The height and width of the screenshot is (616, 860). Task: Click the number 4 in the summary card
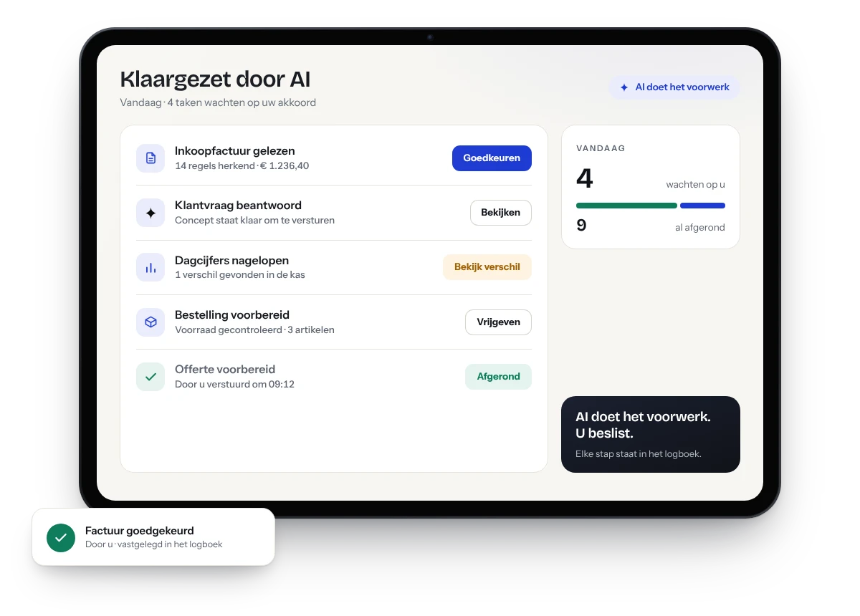coord(585,178)
